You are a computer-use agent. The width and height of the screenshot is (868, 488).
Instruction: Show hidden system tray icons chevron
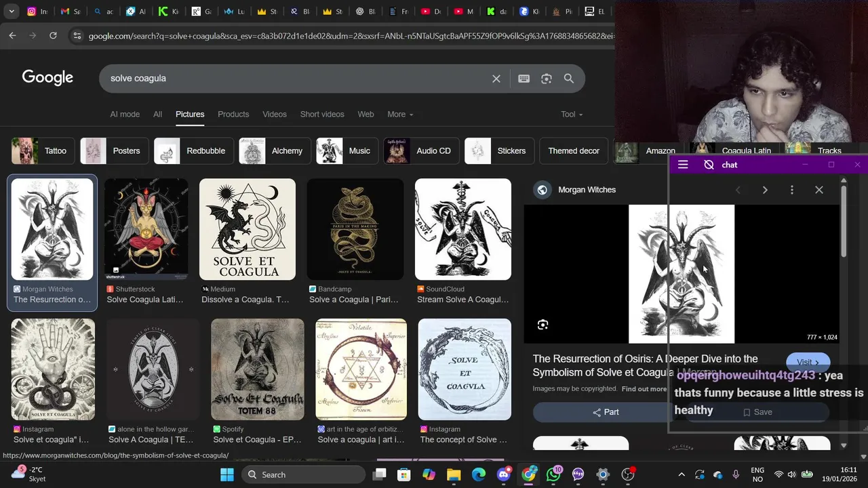[682, 474]
